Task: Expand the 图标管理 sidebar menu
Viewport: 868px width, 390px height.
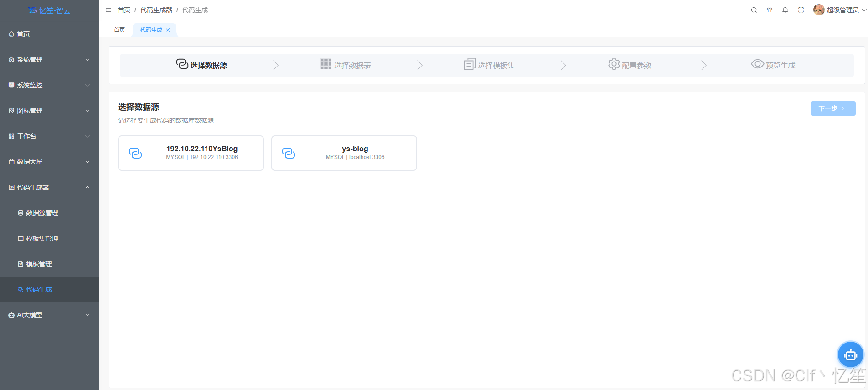Action: coord(50,111)
